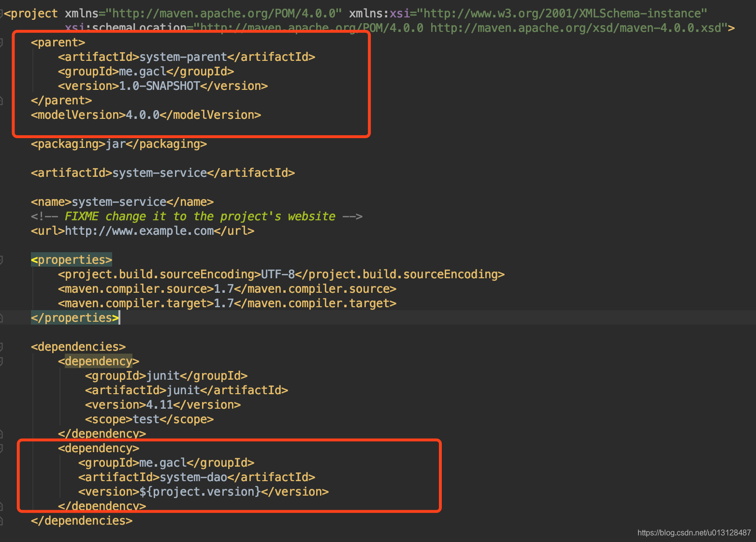Click the system-dao artifactId line
Viewport: 756px width, 542px height.
click(x=197, y=477)
